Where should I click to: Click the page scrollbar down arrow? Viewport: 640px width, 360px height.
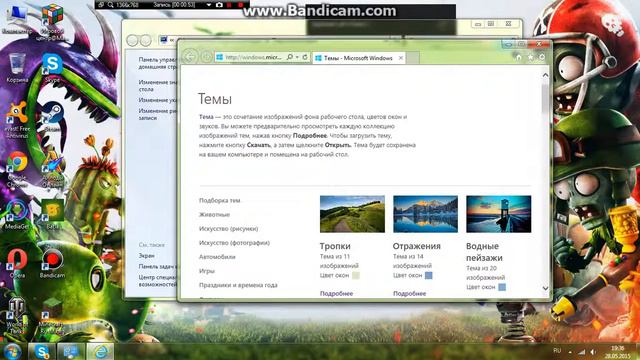545,288
